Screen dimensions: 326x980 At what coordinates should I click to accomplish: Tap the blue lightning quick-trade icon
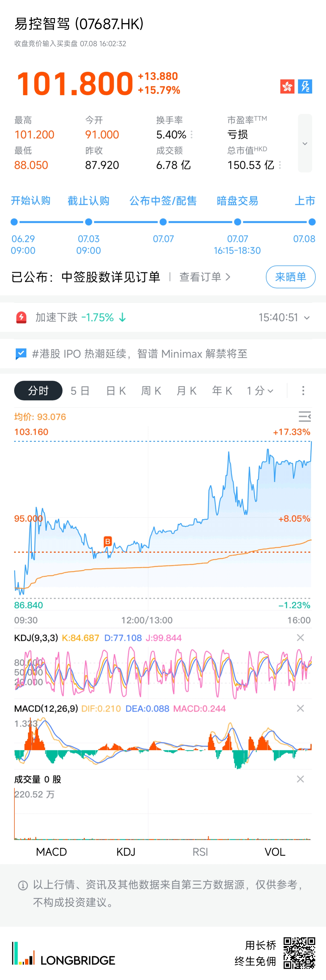305,86
